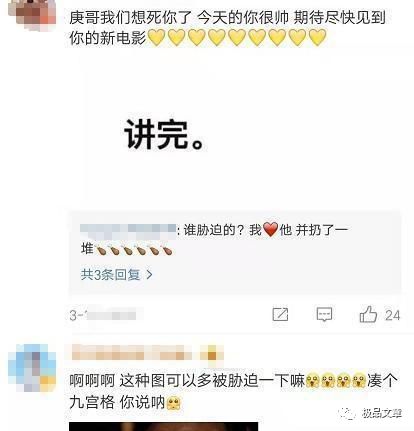The image size is (414, 431).
Task: Tap the verified badge on the blue avatar
Action: coord(48,383)
